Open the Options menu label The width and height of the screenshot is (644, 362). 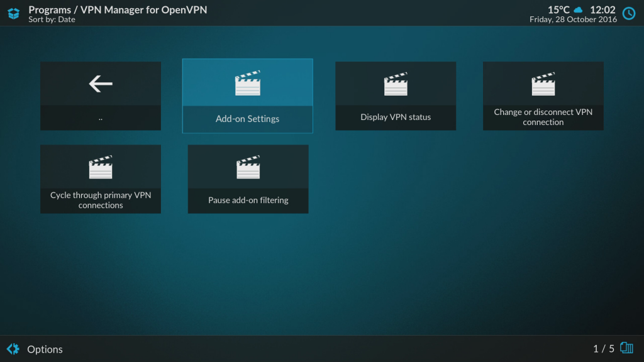(45, 349)
